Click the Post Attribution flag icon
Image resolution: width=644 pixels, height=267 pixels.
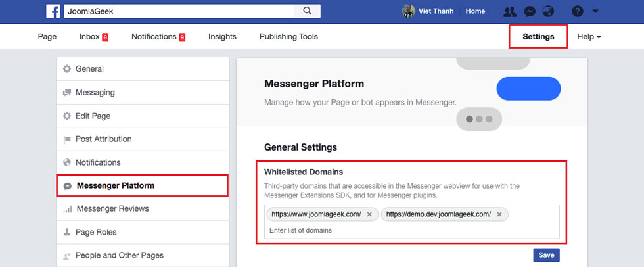click(67, 139)
